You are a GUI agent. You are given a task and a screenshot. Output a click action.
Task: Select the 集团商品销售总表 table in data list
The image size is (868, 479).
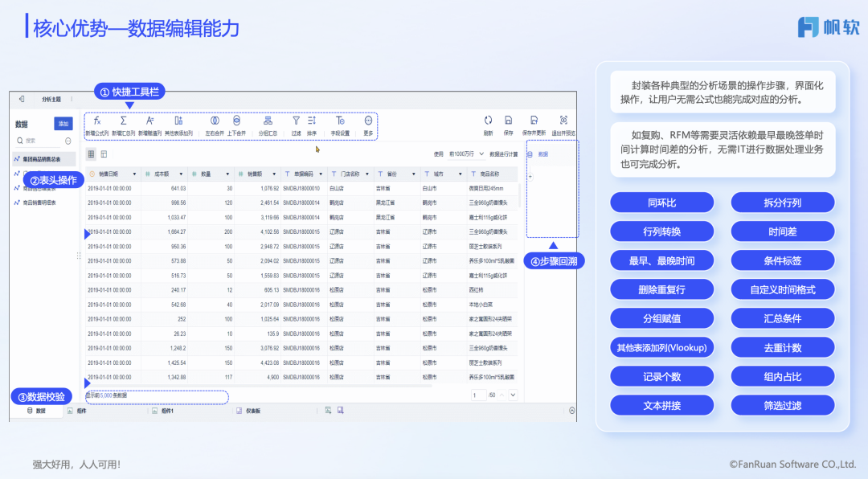(43, 159)
